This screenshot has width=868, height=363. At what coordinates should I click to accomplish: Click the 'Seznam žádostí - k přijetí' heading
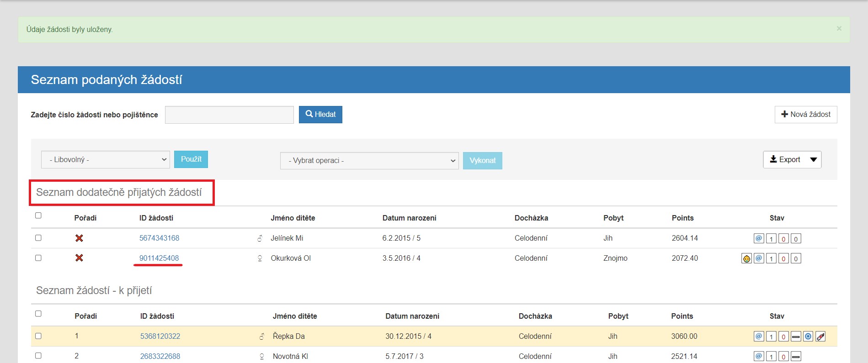coord(94,290)
